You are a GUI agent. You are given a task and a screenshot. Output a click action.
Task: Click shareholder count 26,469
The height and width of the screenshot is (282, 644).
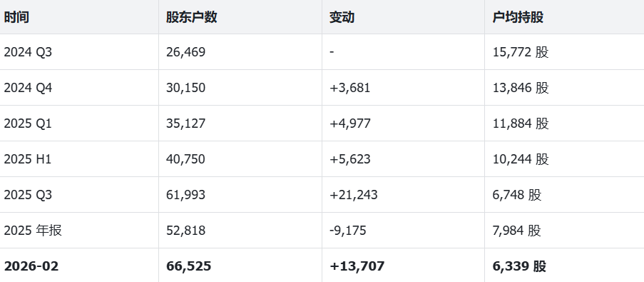pos(185,52)
